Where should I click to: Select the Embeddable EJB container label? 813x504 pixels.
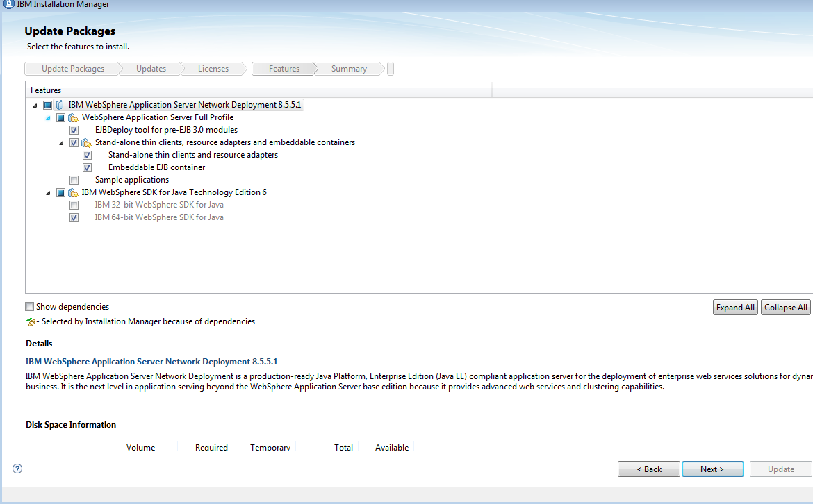point(156,167)
